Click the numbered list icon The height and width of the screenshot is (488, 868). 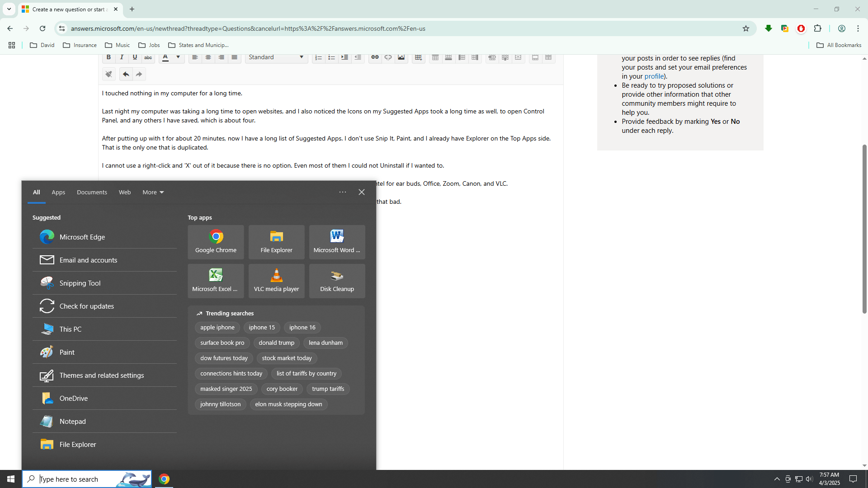[318, 57]
